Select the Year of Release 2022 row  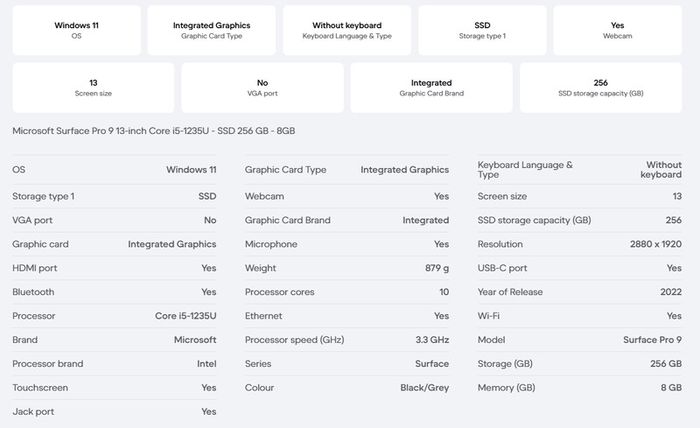tap(579, 292)
